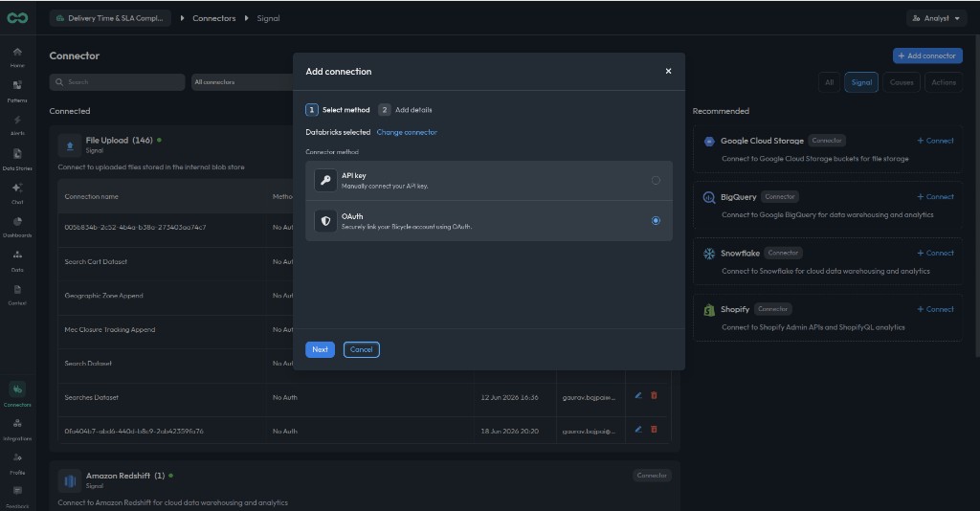
Task: Select the API key radio button
Action: [x=656, y=181]
